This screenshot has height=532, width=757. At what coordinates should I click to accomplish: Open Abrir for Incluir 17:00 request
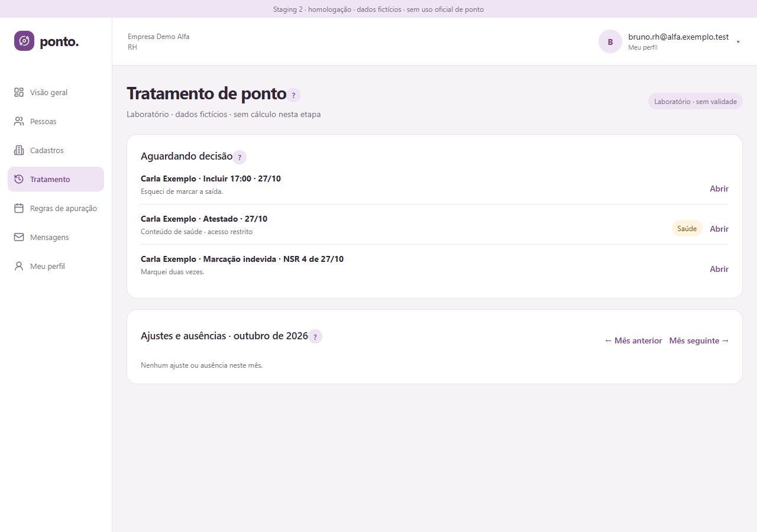click(719, 189)
